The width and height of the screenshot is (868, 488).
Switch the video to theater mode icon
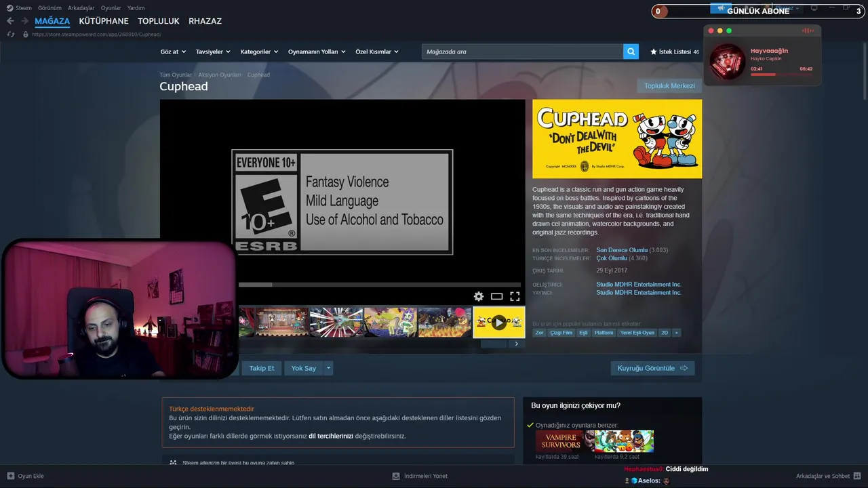click(496, 296)
